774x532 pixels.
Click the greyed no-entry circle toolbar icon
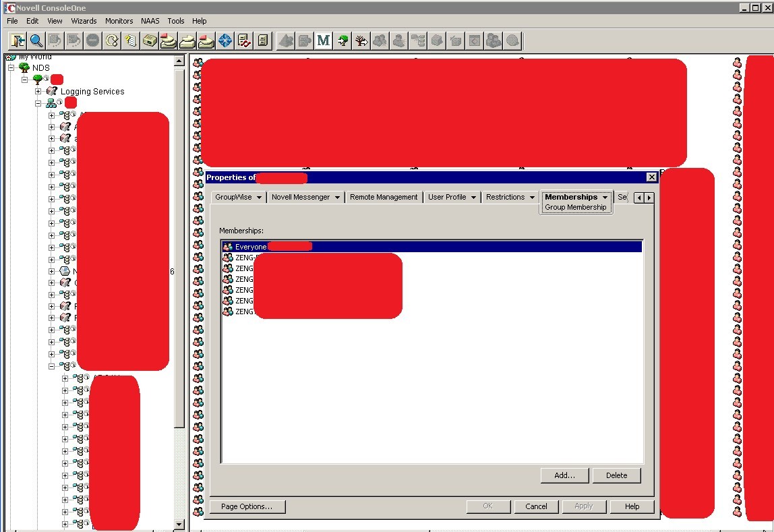(x=92, y=40)
